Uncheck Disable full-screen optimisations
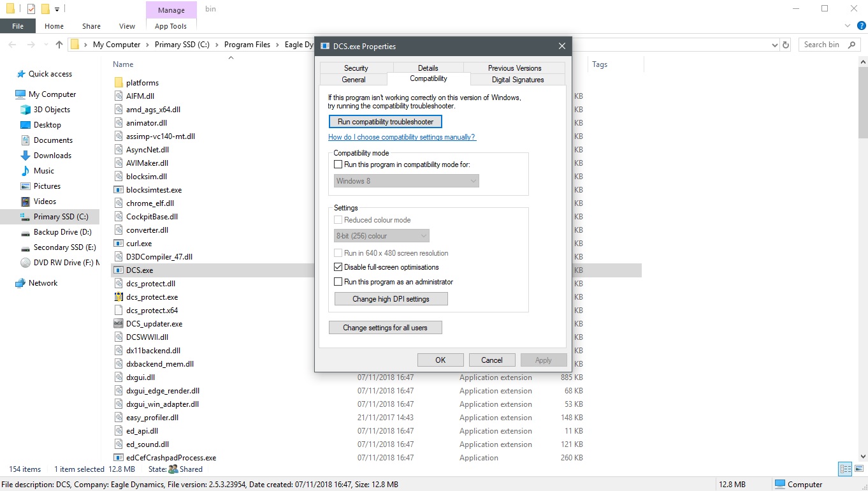Screen dimensions: 868x491 338,267
